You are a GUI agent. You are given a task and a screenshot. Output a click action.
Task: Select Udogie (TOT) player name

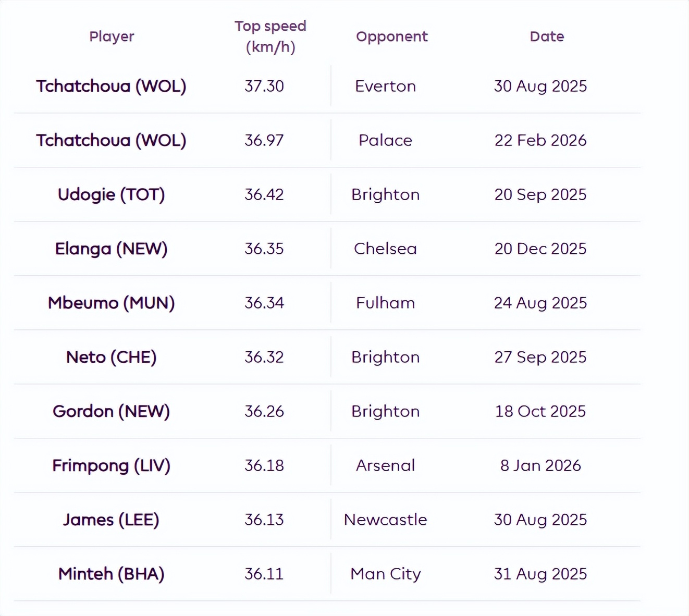pyautogui.click(x=111, y=194)
